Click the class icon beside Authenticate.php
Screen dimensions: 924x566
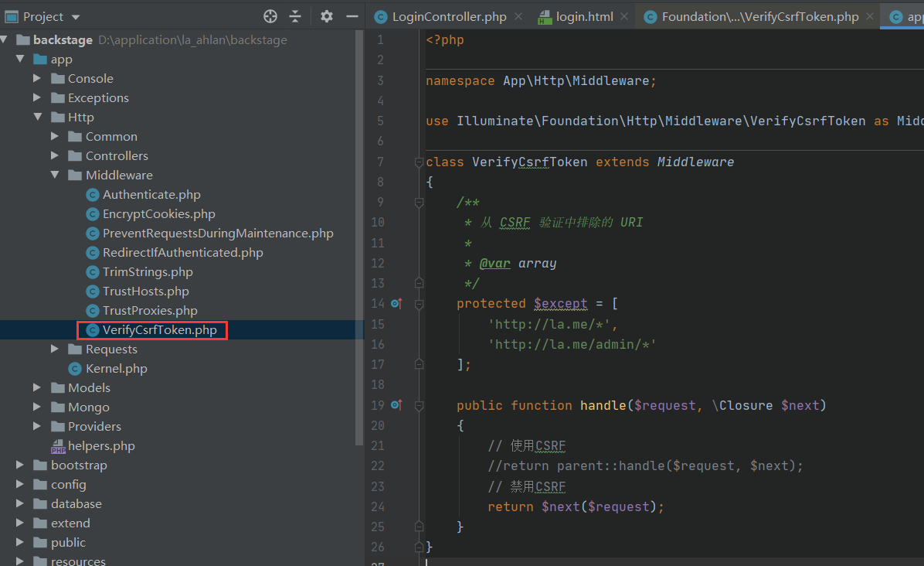92,194
